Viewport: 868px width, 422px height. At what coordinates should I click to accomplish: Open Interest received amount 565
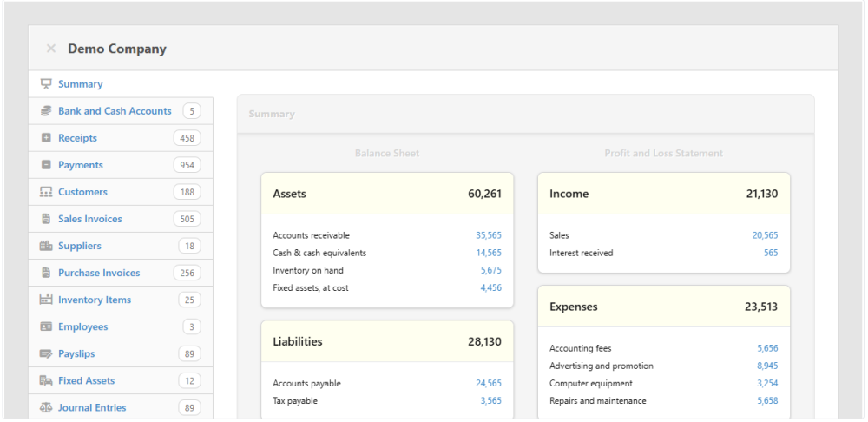[x=771, y=253]
